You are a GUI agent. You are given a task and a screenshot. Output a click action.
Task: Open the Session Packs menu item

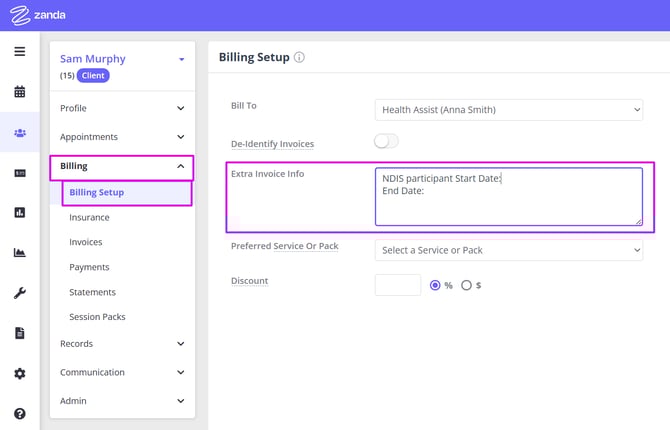[x=97, y=317]
